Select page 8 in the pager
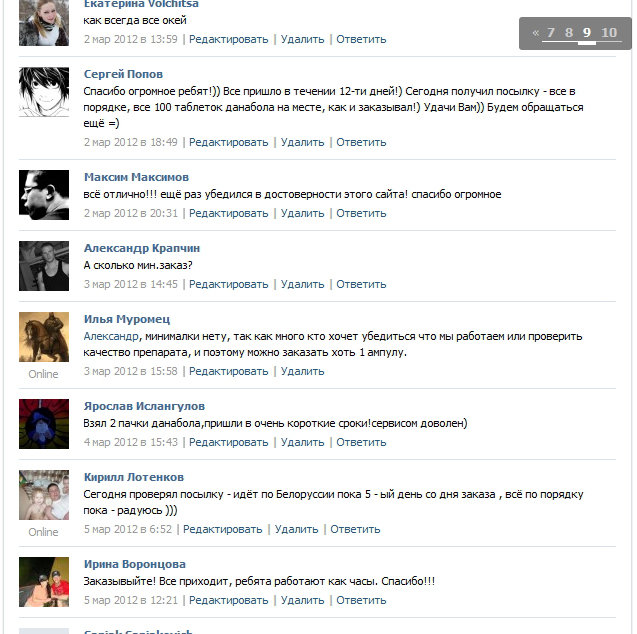 point(569,32)
